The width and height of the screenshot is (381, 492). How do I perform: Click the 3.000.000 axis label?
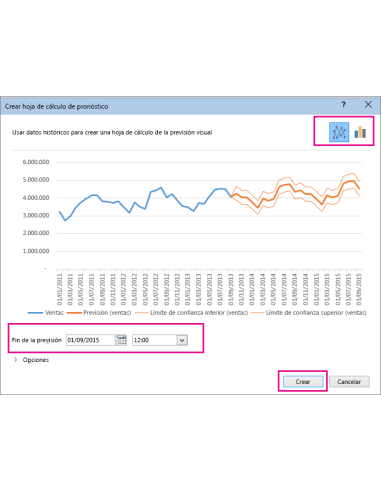tap(36, 215)
